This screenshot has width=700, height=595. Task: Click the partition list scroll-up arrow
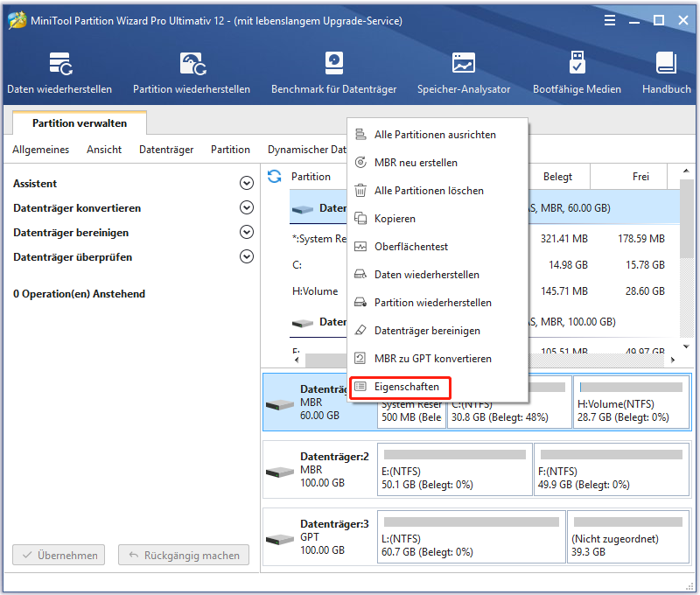click(686, 171)
